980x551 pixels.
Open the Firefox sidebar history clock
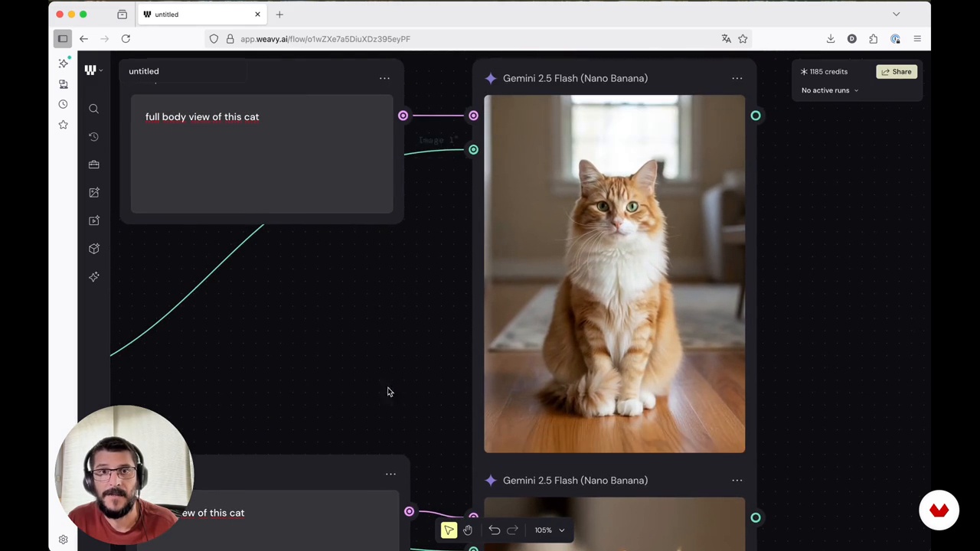(x=63, y=104)
